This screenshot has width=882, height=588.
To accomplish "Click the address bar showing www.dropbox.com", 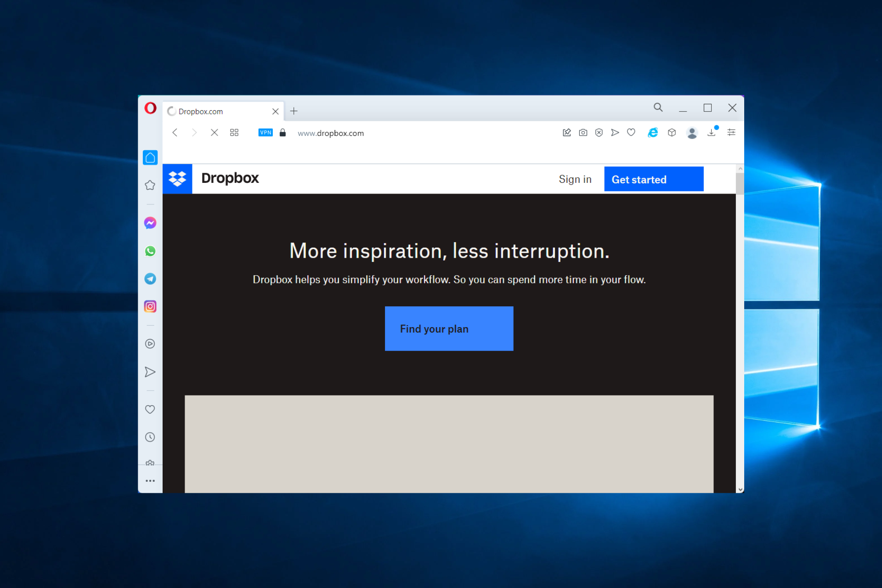I will 331,133.
